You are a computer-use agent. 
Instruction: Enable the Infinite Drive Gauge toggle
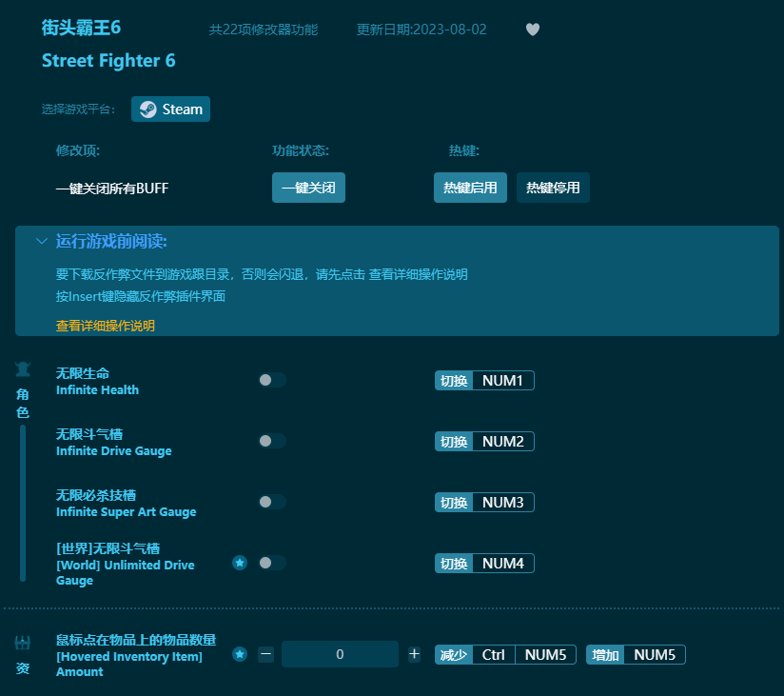coord(271,440)
